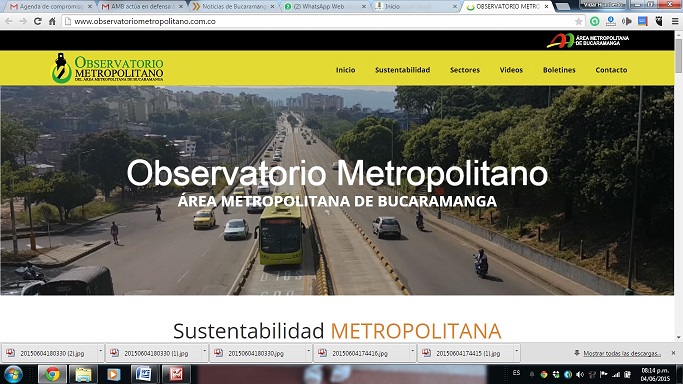Select the Boletines menu item

coord(559,70)
